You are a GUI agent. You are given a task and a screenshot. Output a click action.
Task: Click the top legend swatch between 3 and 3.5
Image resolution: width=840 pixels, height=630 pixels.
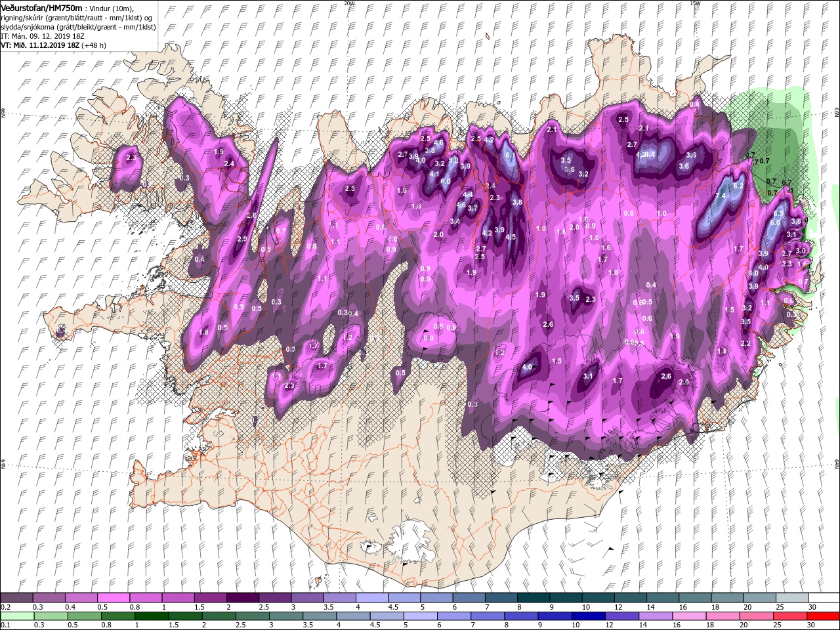tap(306, 597)
